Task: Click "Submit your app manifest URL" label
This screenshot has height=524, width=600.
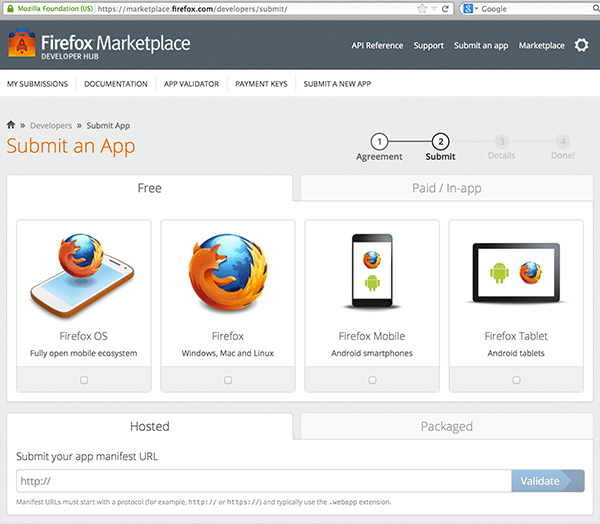Action: tap(87, 456)
